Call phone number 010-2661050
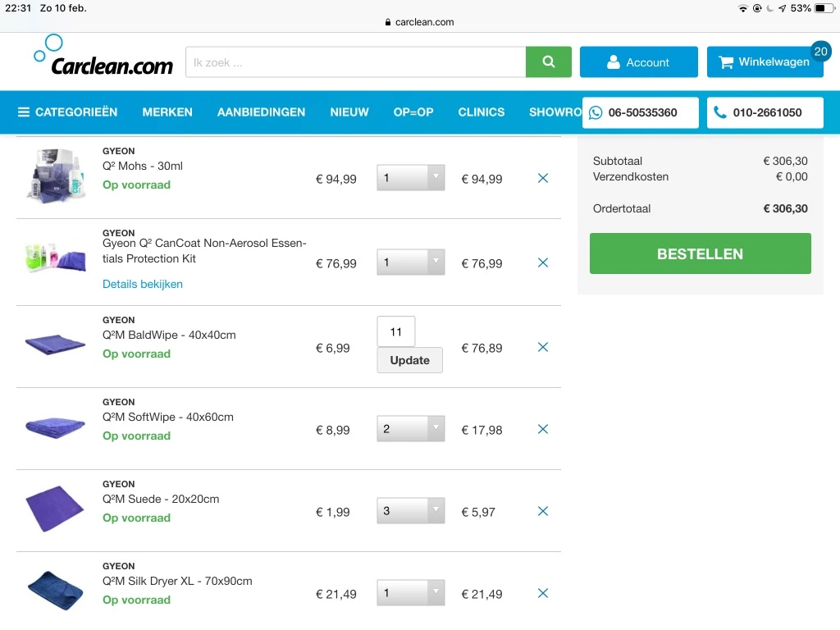This screenshot has width=840, height=630. [x=765, y=112]
